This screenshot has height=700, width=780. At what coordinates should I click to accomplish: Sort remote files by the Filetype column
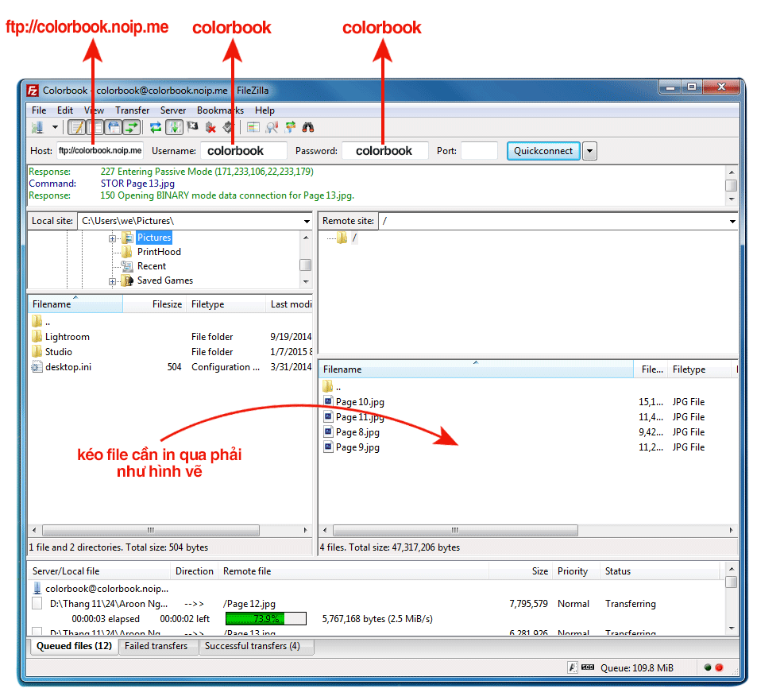point(701,369)
